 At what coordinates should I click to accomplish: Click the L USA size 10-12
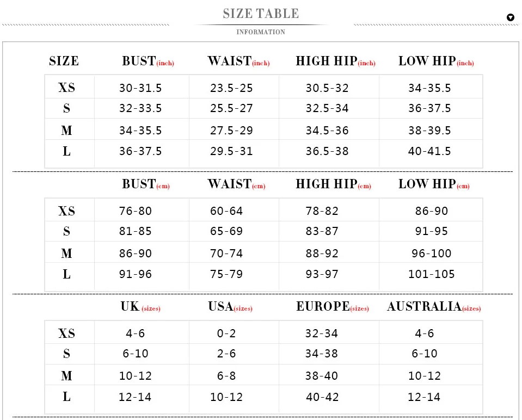coord(226,397)
